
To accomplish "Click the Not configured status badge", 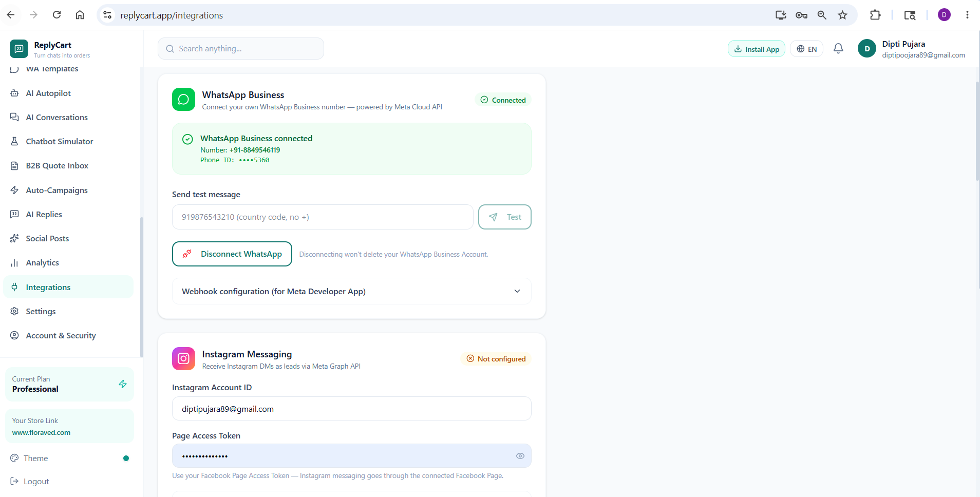I will coord(496,359).
